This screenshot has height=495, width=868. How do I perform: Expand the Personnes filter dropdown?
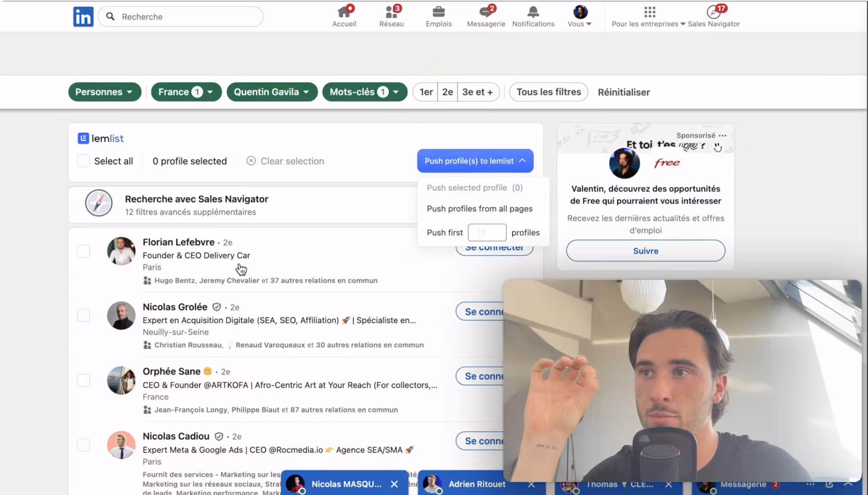coord(105,92)
